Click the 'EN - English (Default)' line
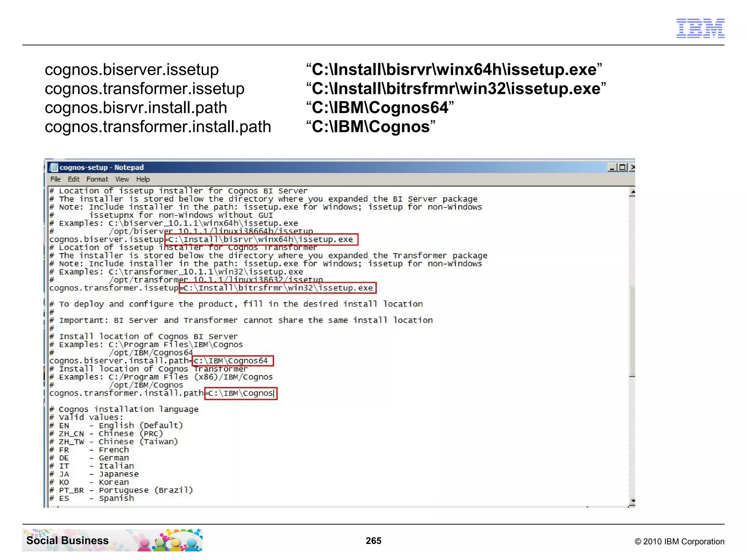 pyautogui.click(x=116, y=425)
